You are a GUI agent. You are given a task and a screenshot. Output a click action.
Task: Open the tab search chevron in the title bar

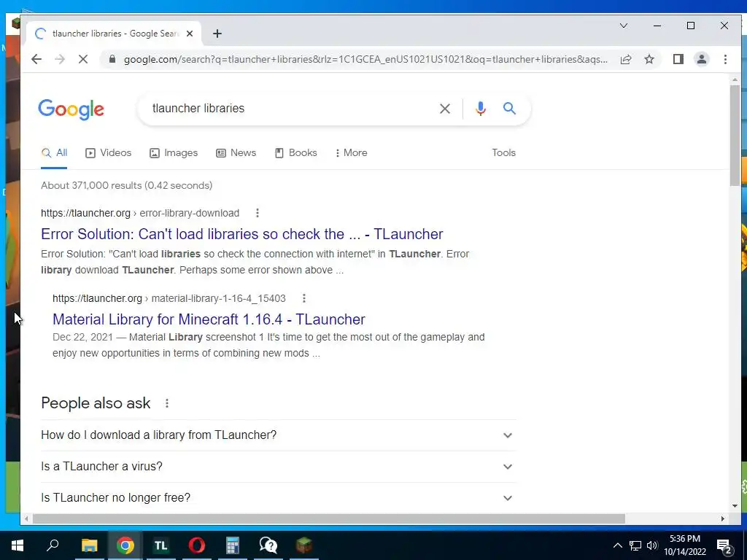623,26
